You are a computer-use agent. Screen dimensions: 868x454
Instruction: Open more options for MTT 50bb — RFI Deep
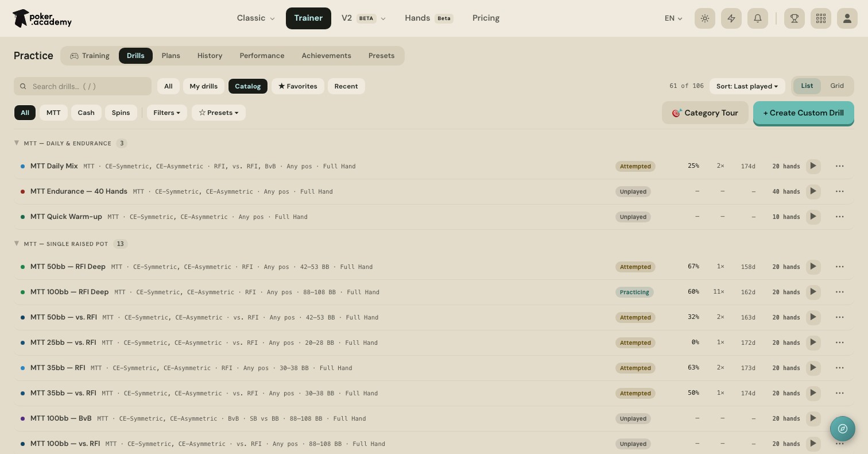[x=840, y=267]
